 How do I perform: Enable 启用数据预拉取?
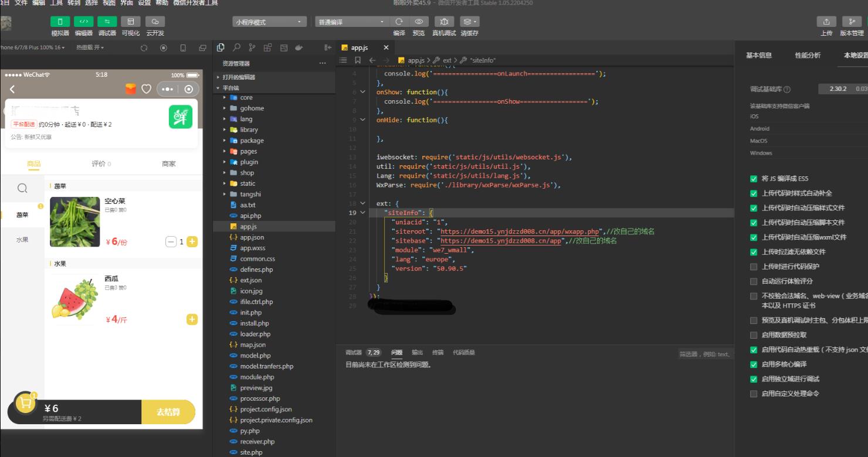click(754, 335)
